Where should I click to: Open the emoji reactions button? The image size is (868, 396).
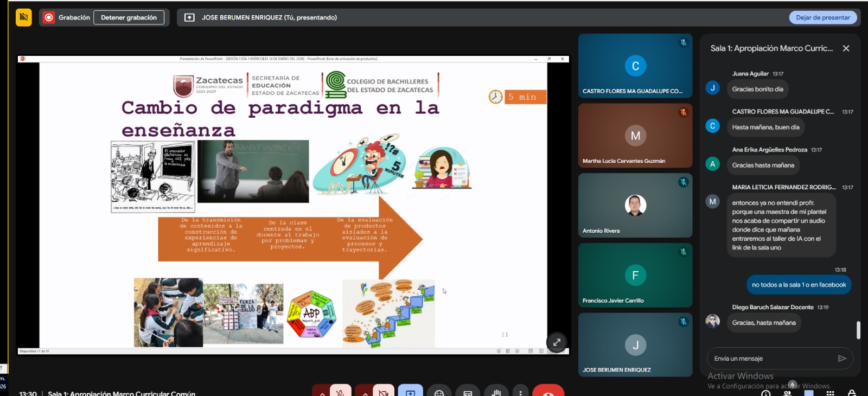pos(439,392)
